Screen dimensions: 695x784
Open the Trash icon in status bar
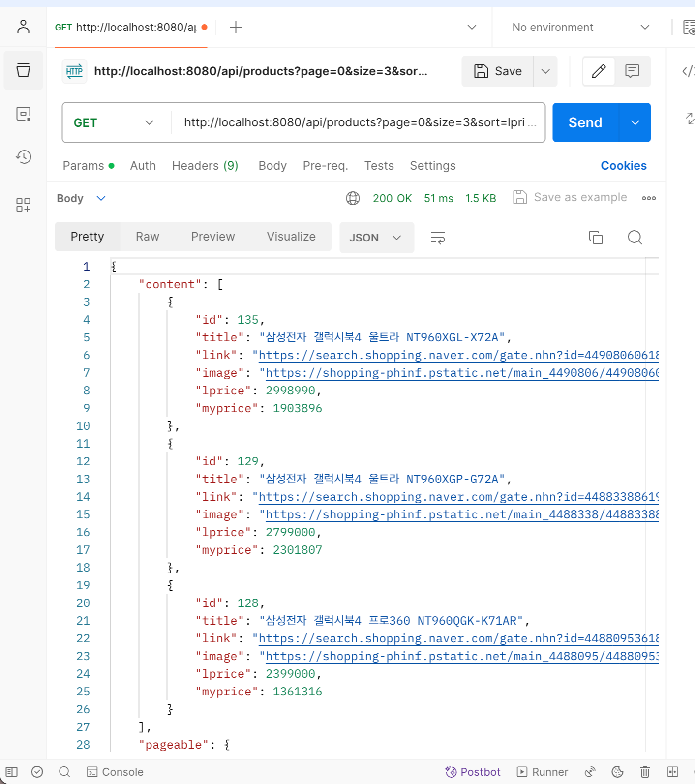click(645, 772)
